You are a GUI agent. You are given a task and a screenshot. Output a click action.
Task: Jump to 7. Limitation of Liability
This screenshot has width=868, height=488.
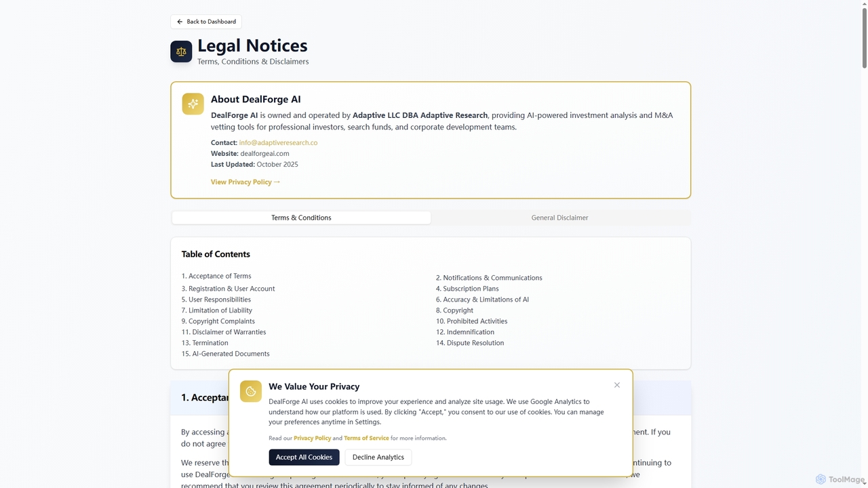coord(217,310)
